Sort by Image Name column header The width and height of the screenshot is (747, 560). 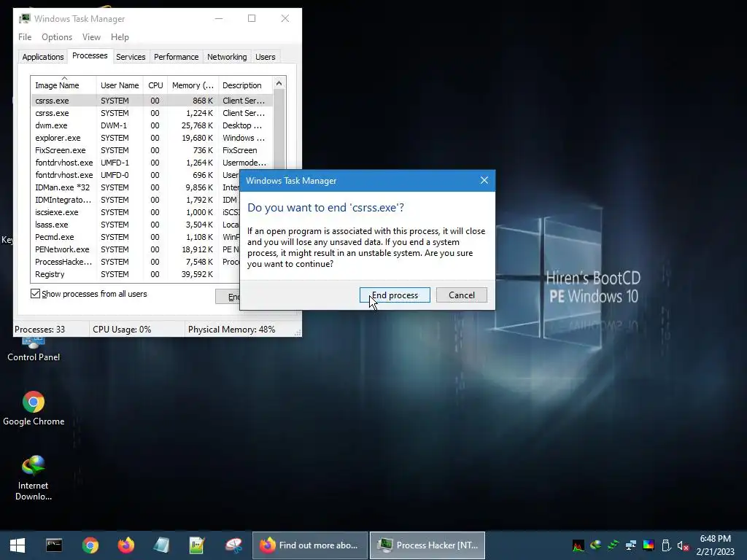tap(63, 85)
